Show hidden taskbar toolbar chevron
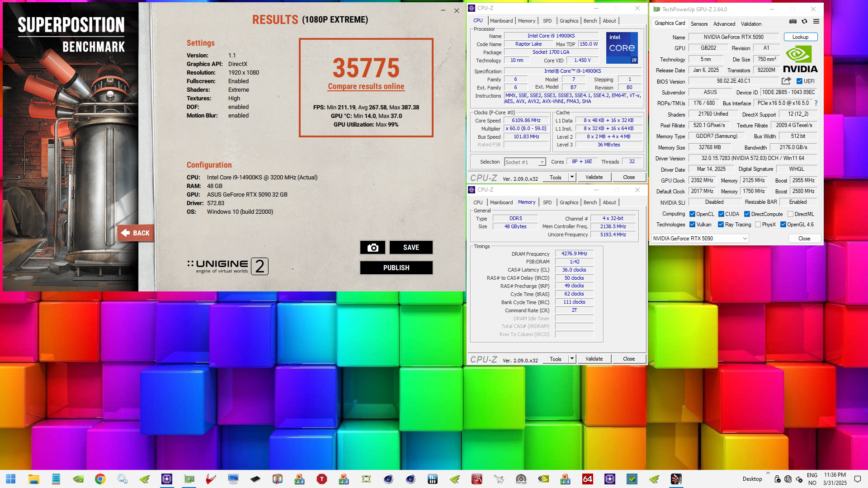The height and width of the screenshot is (488, 868). tap(768, 473)
